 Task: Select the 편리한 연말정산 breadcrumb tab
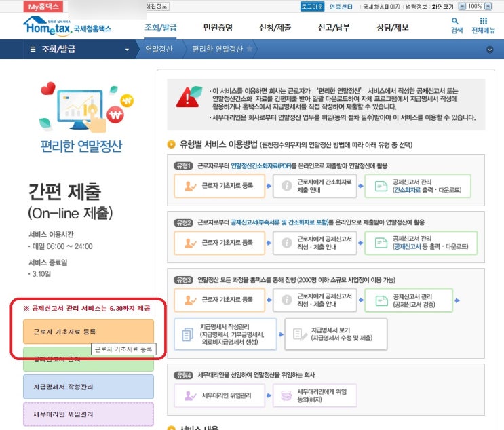tap(218, 49)
